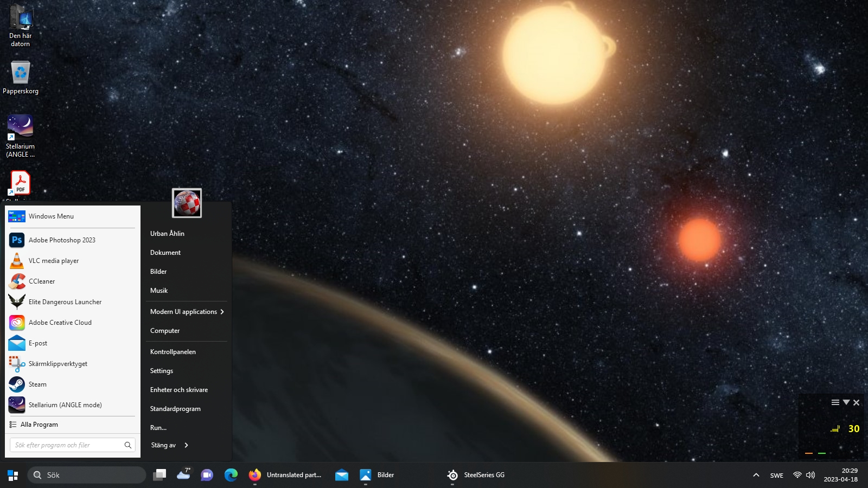Switch to the Bilder photos window
Screen dimensions: 868x488
378,476
